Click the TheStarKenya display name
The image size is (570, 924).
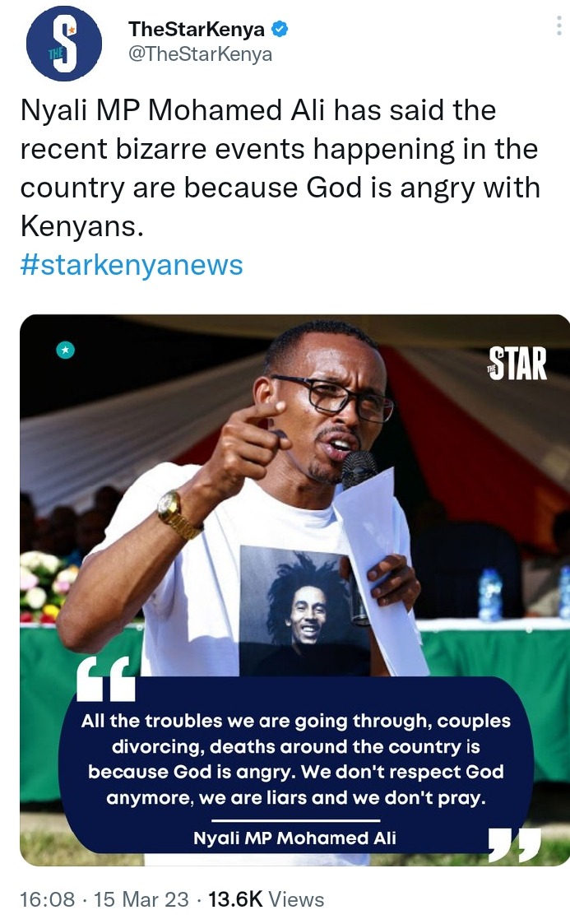coord(196,28)
